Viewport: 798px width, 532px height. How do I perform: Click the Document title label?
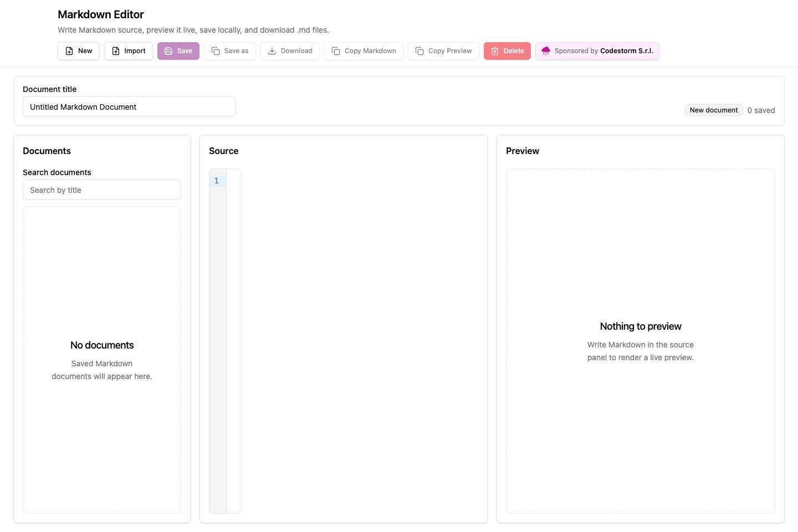tap(49, 89)
